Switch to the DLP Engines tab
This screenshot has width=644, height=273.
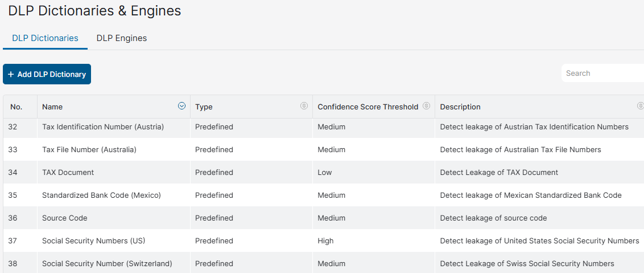coord(122,38)
